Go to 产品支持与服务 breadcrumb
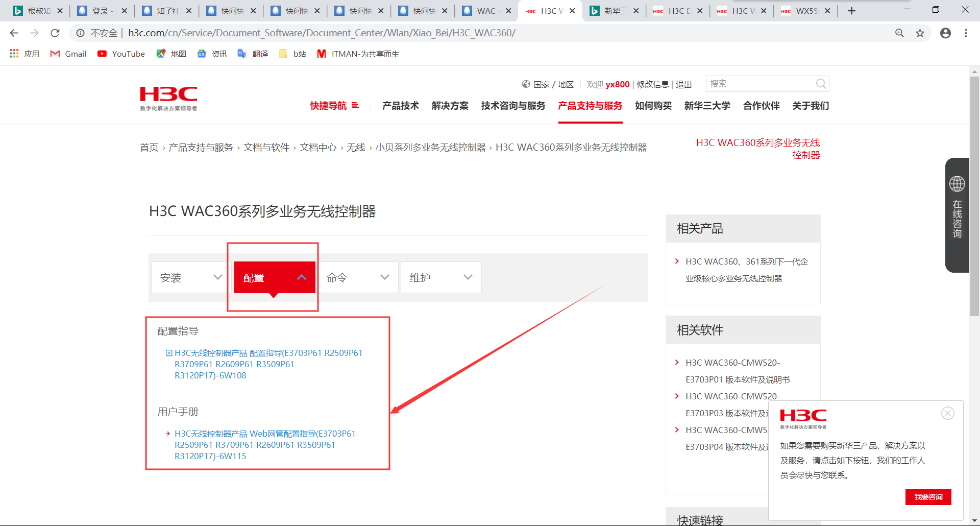980x526 pixels. 201,148
